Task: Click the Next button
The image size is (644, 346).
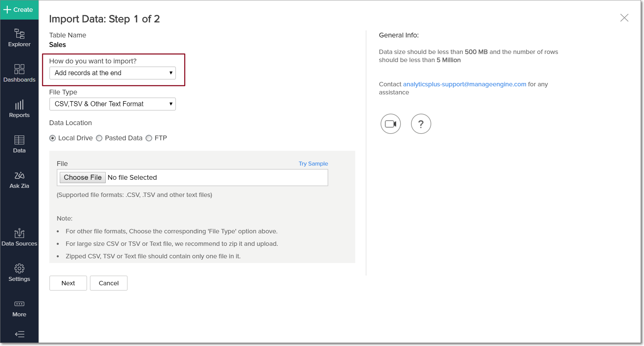Action: 68,283
